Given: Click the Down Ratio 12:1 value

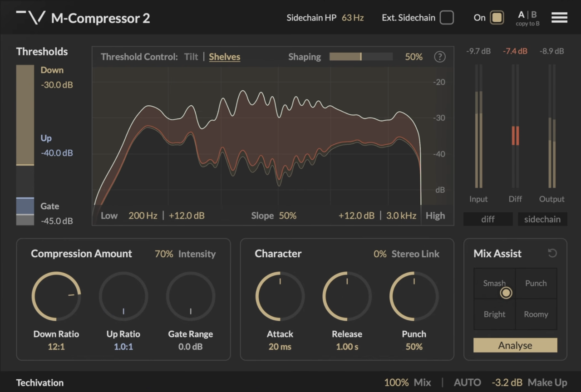Looking at the screenshot, I should point(56,347).
